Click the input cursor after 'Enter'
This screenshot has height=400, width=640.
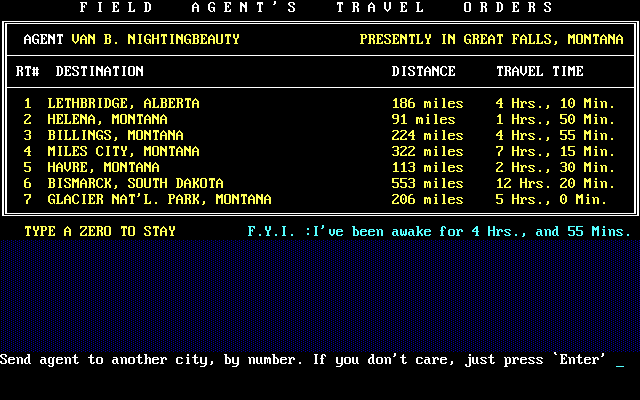(x=620, y=365)
